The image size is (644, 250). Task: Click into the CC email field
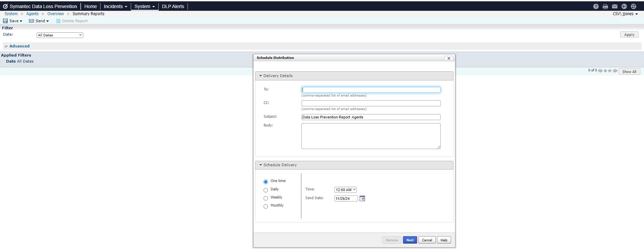coord(371,103)
